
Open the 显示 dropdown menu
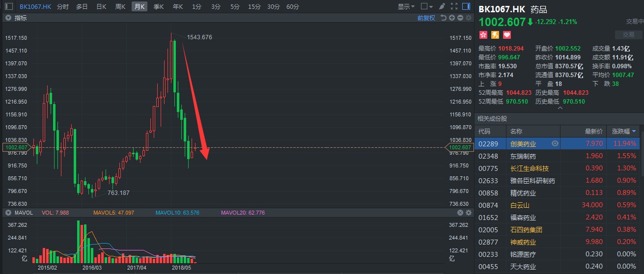406,7
